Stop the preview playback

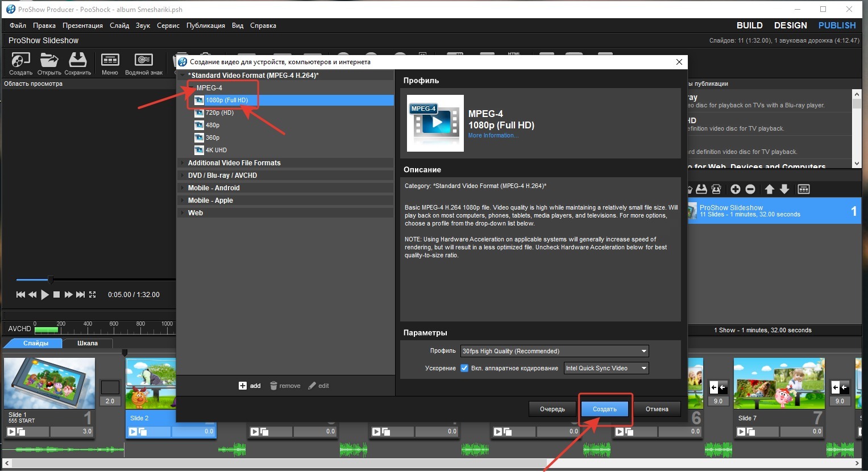tap(56, 295)
